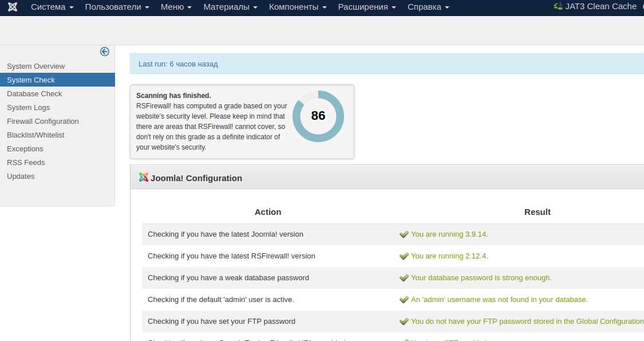Open the Материалы dropdown menu
This screenshot has height=341, width=644.
coord(231,7)
